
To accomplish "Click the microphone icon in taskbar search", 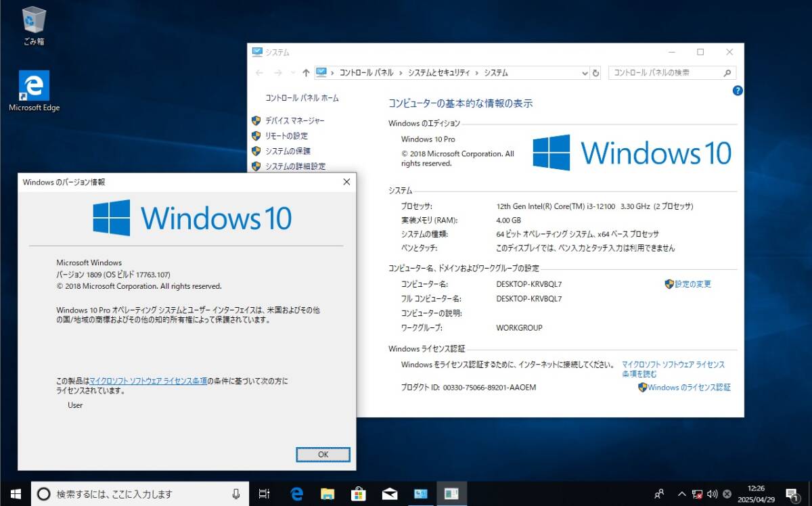I will 235,494.
